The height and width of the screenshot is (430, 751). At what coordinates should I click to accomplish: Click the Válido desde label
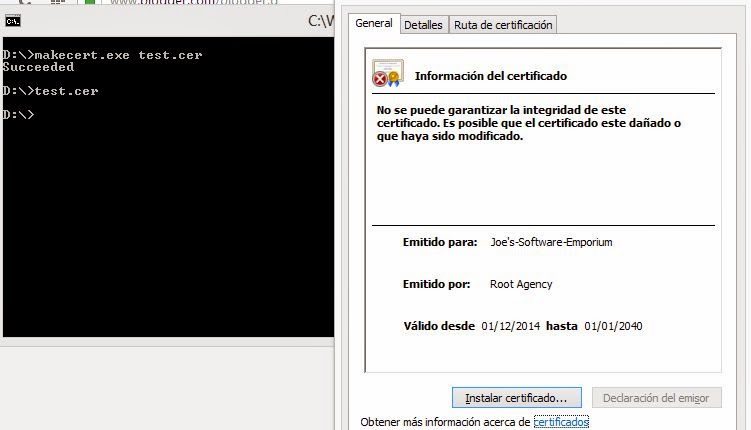[x=439, y=326]
